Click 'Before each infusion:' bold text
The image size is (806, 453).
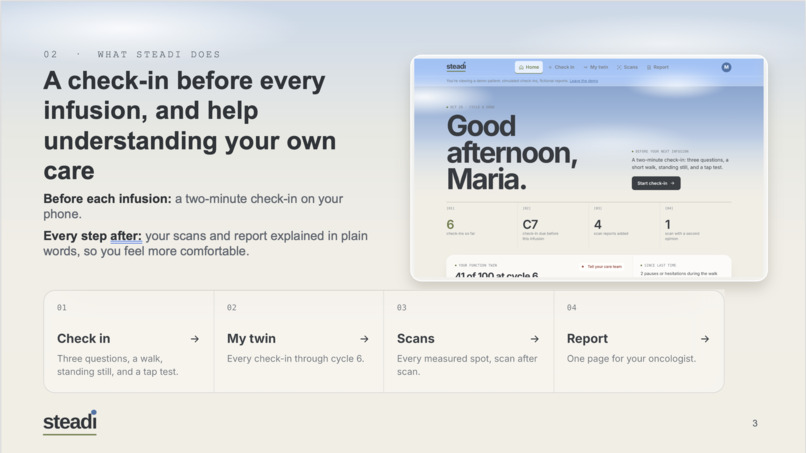pos(107,198)
